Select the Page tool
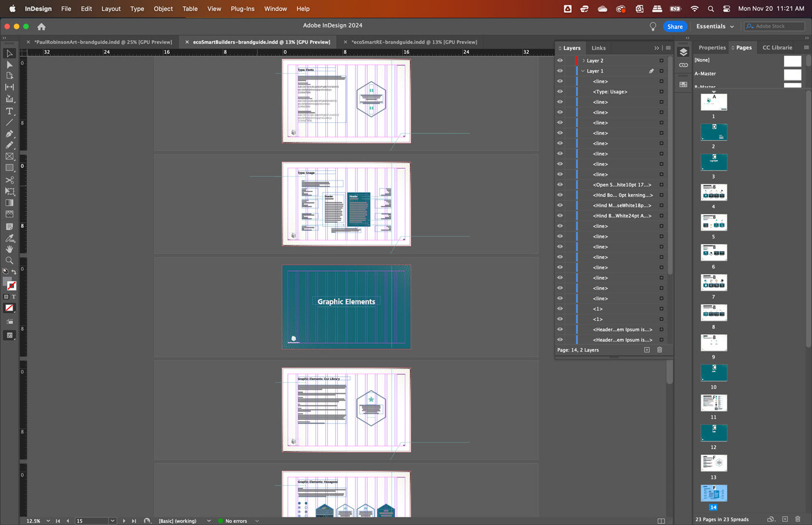This screenshot has height=525, width=812. click(9, 75)
